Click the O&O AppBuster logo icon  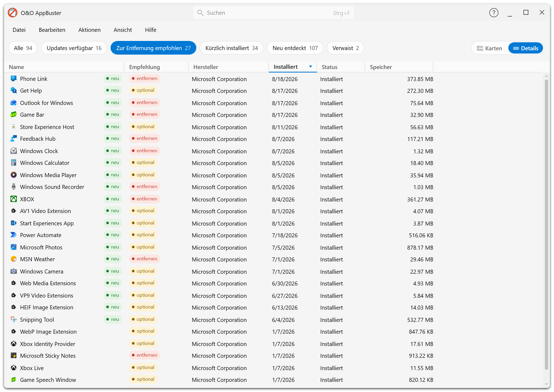(x=13, y=13)
